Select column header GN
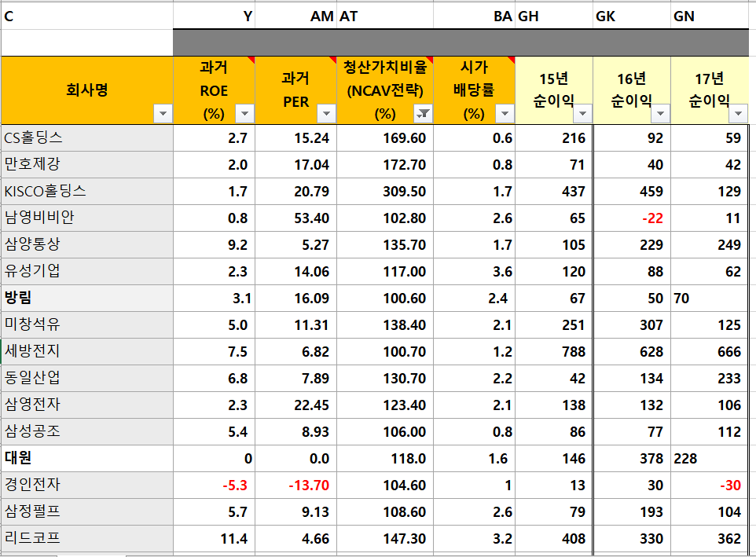The height and width of the screenshot is (557, 756). [710, 16]
